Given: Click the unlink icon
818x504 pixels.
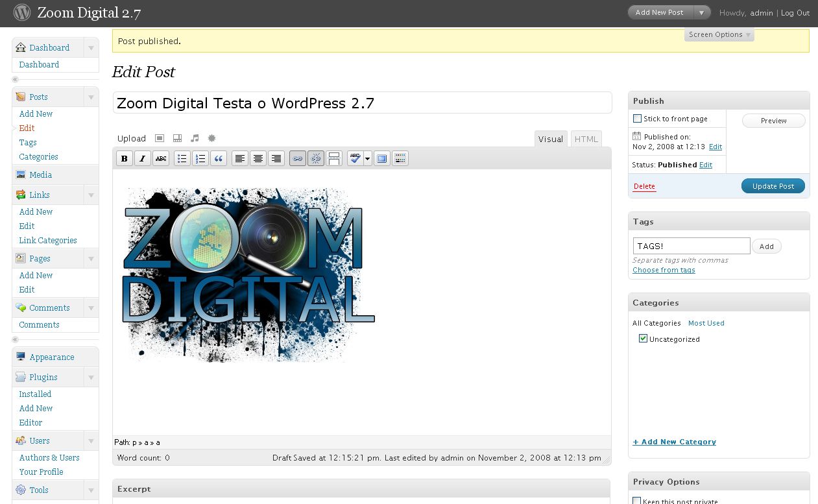Looking at the screenshot, I should pos(316,158).
